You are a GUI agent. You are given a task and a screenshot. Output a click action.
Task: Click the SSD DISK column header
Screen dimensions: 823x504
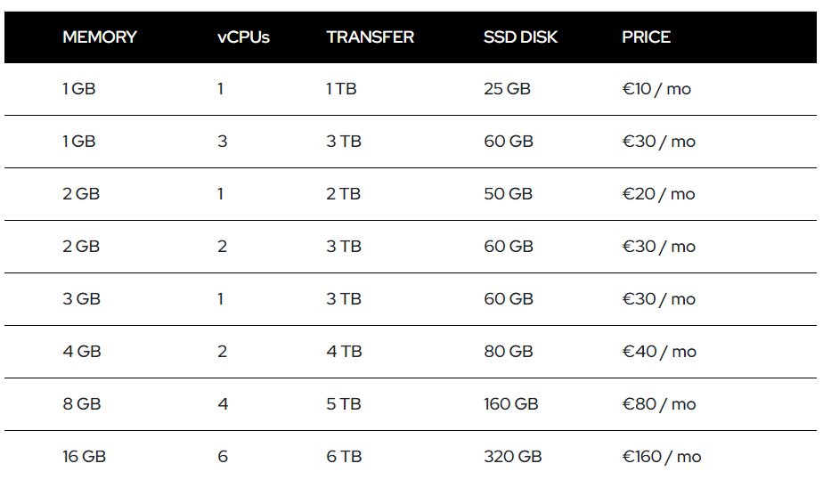coord(520,37)
